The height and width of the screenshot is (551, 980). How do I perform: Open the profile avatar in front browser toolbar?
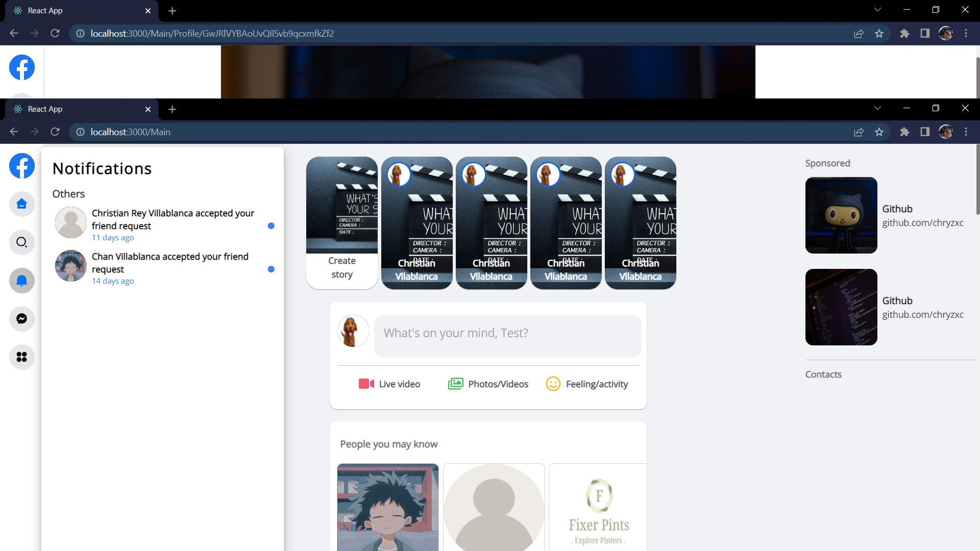946,132
